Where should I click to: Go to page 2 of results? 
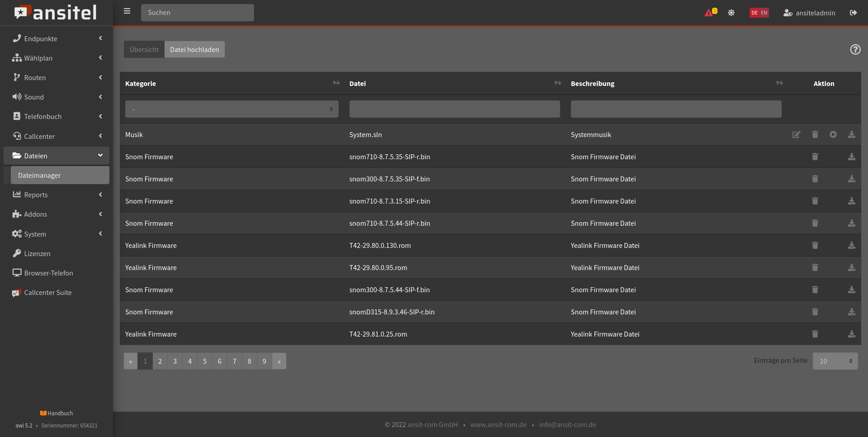pyautogui.click(x=160, y=361)
